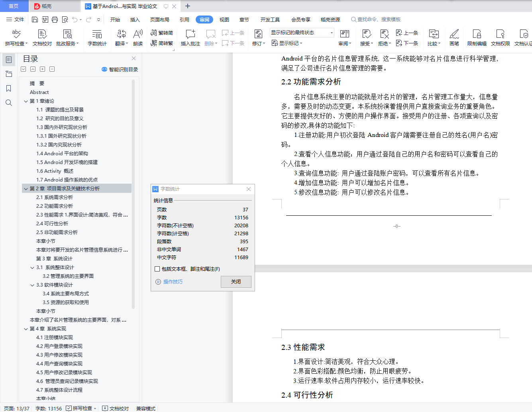Click the print icon in the quick access bar
This screenshot has height=412, width=532.
(x=55, y=20)
